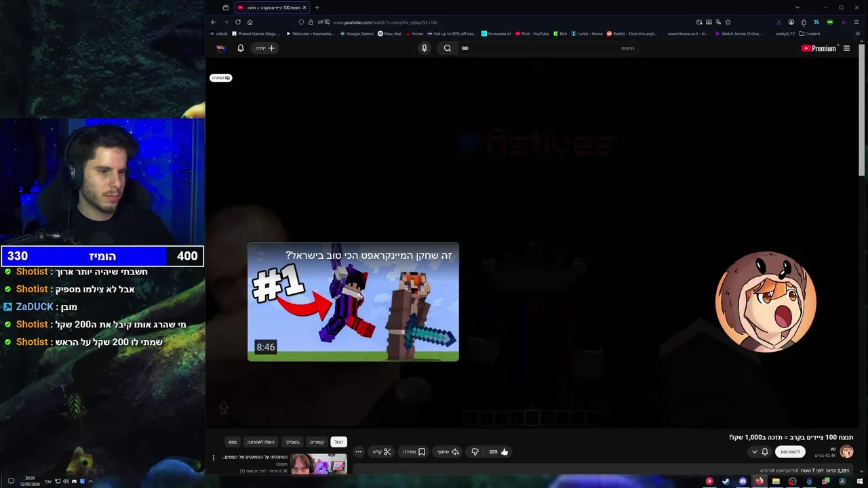Open File Explorer from taskbar
The image size is (868, 488).
[776, 481]
